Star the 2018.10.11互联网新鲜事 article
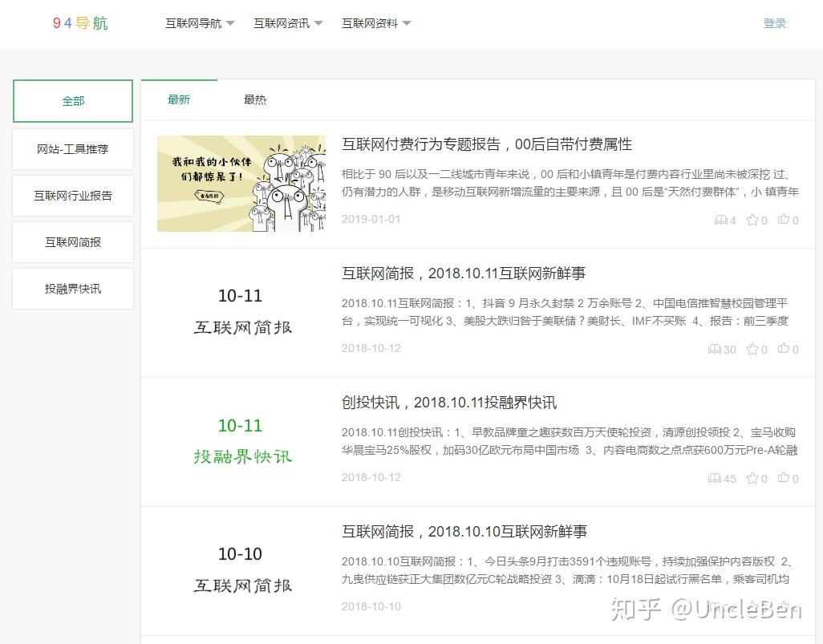The height and width of the screenshot is (644, 823). (752, 349)
